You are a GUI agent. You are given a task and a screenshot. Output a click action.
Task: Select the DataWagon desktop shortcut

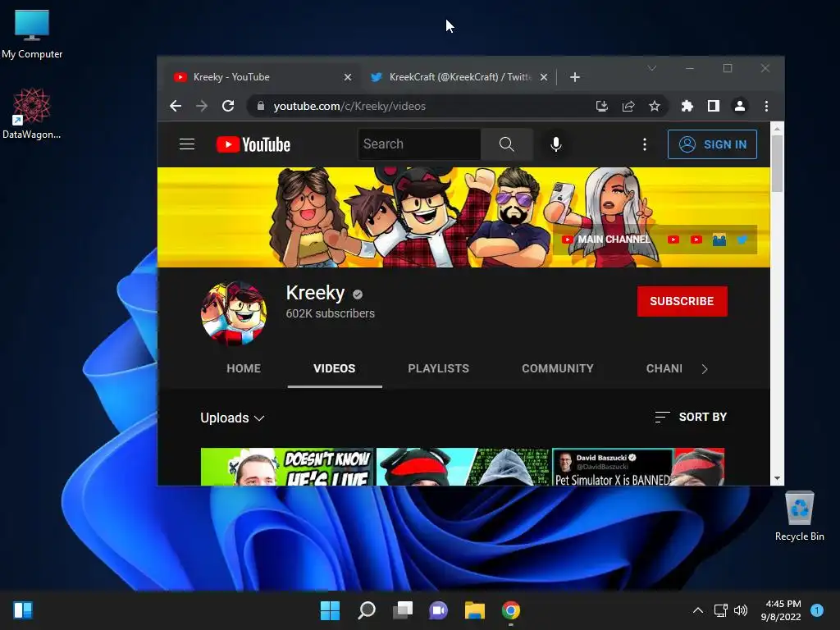32,114
